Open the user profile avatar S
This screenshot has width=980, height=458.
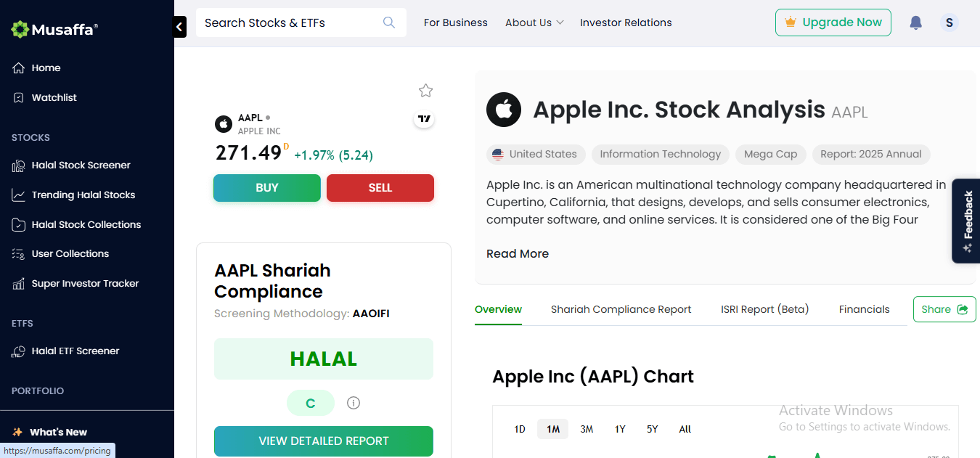[949, 23]
